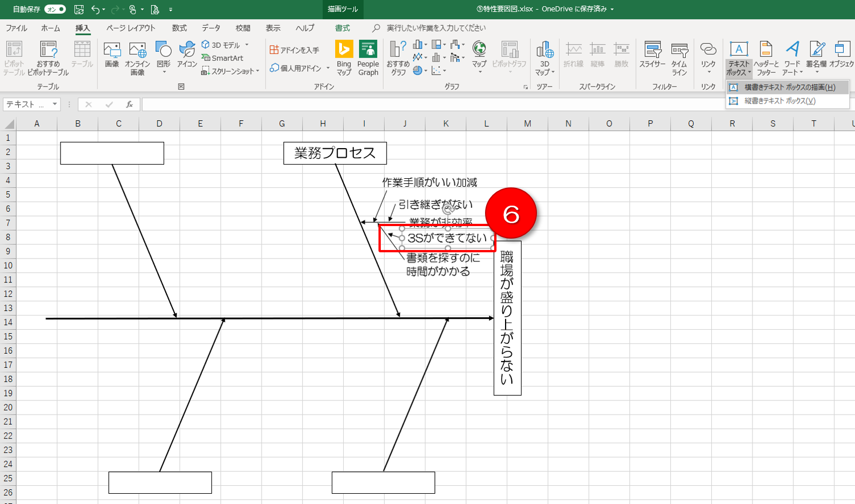Viewport: 855px width, 504px height.
Task: Choose horizontal text box menu option
Action: point(789,87)
